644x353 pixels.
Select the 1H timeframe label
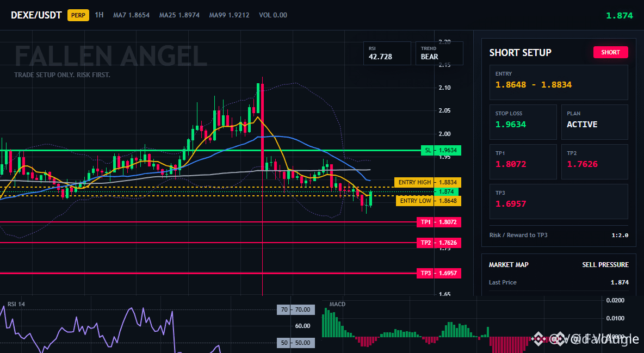point(99,15)
